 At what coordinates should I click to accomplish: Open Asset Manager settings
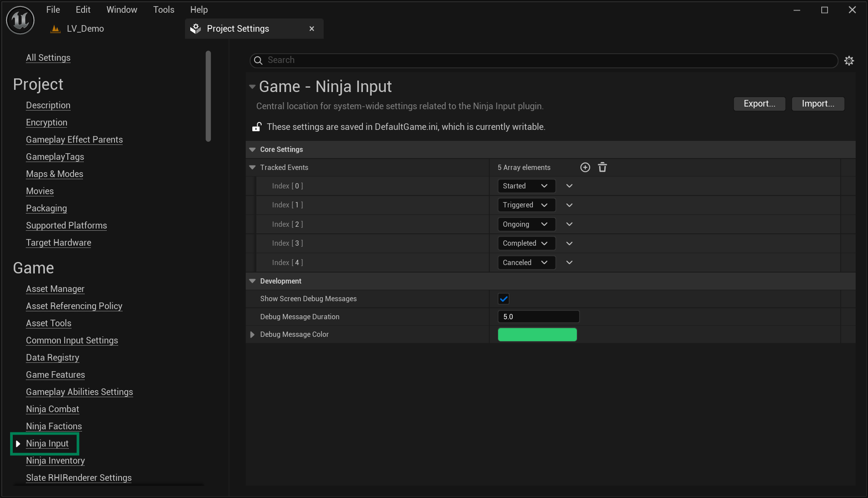[55, 289]
